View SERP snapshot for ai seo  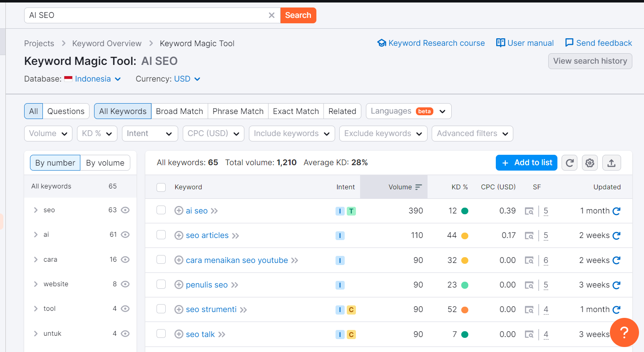pyautogui.click(x=529, y=211)
